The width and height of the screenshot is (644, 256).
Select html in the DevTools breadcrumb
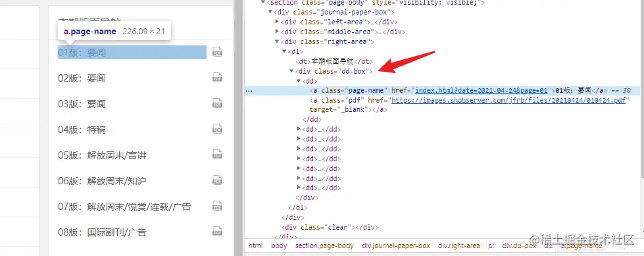(x=255, y=245)
